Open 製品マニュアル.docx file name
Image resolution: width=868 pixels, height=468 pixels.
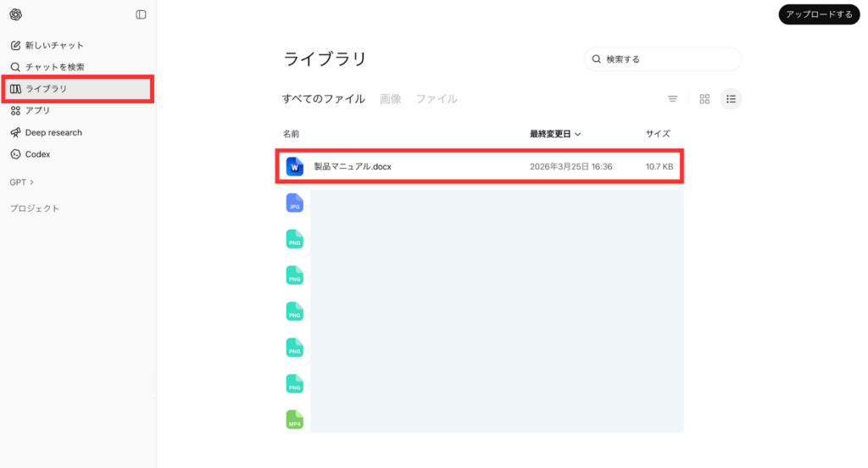[x=353, y=167]
